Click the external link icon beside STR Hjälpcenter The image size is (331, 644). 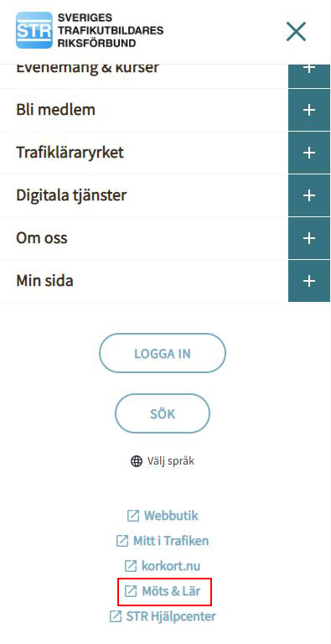116,616
